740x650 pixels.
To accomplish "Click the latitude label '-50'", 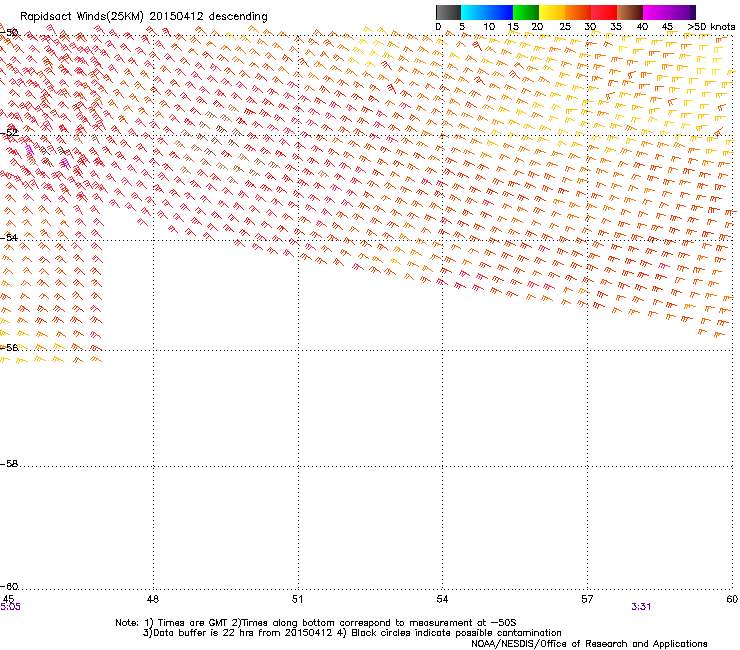I will point(9,33).
